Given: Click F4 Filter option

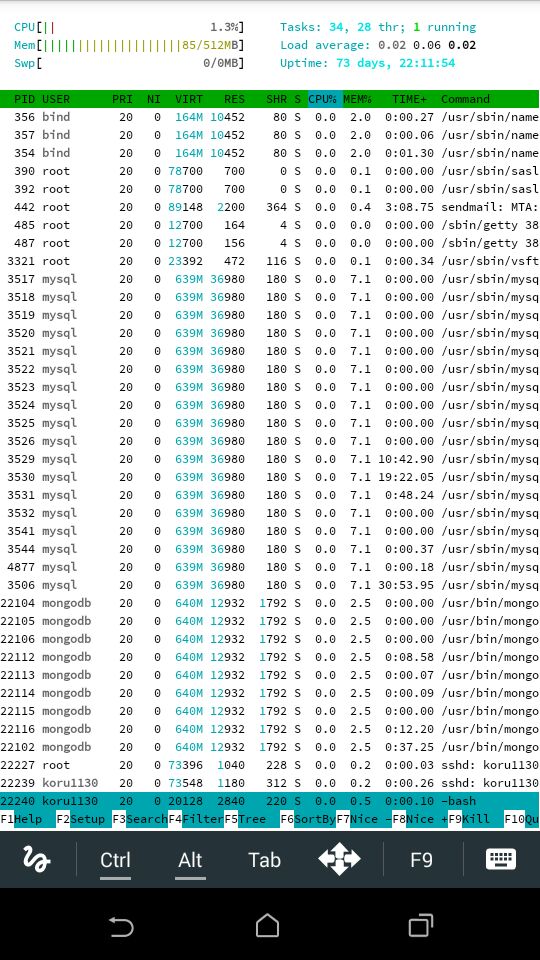Looking at the screenshot, I should 196,819.
